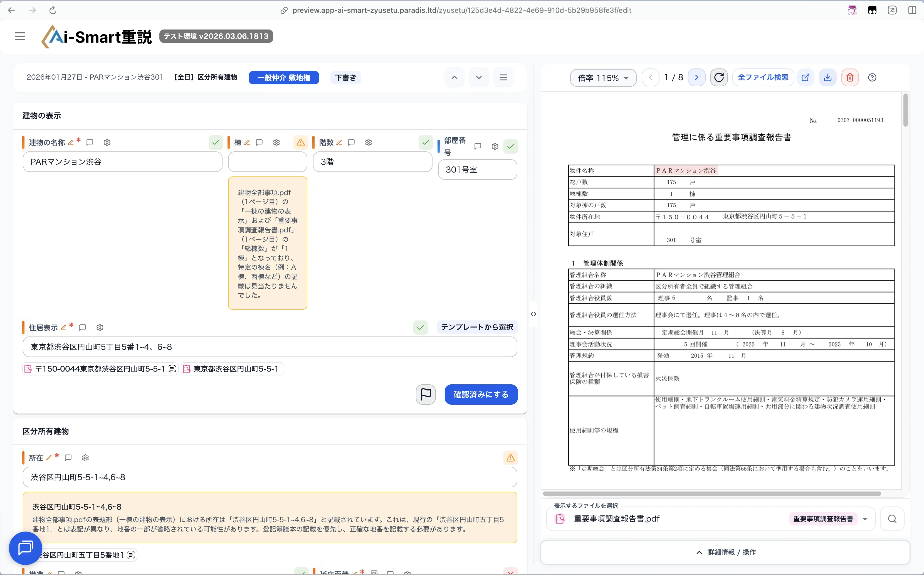Click the 所在 input field
924x575 pixels.
click(270, 477)
